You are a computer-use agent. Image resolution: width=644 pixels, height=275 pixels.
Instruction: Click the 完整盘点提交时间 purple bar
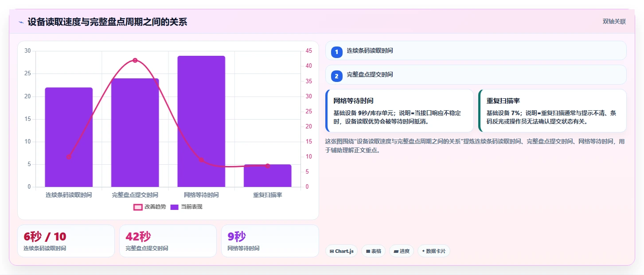[x=135, y=133]
